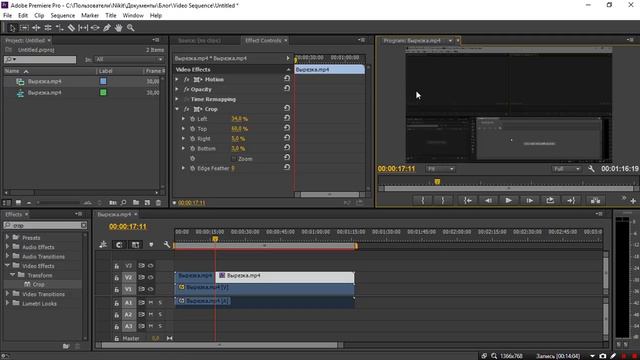640x360 pixels.
Task: Enable the Crop Zoom checkbox
Action: point(234,159)
